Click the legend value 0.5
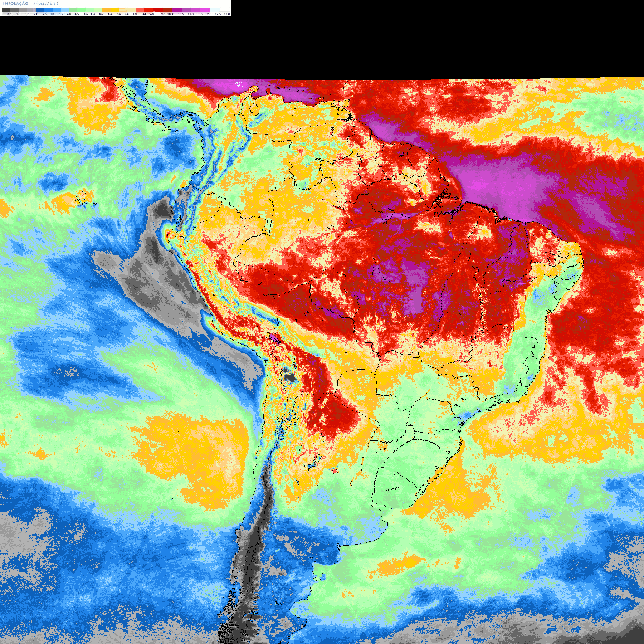The image size is (644, 644). pyautogui.click(x=9, y=14)
